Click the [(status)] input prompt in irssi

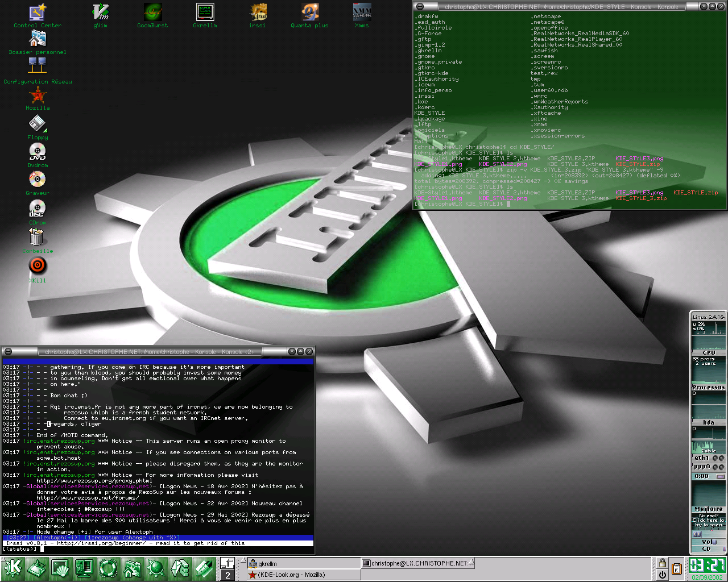point(20,549)
